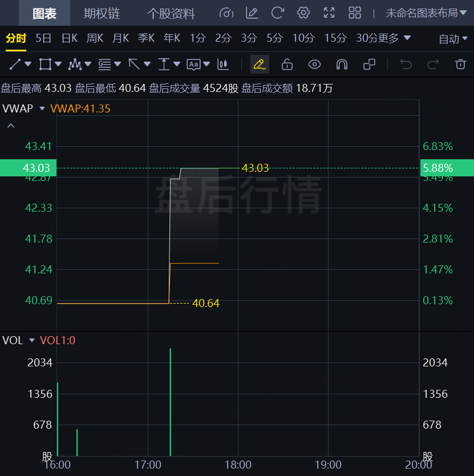Select the Aa text annotation tool

coord(193,64)
